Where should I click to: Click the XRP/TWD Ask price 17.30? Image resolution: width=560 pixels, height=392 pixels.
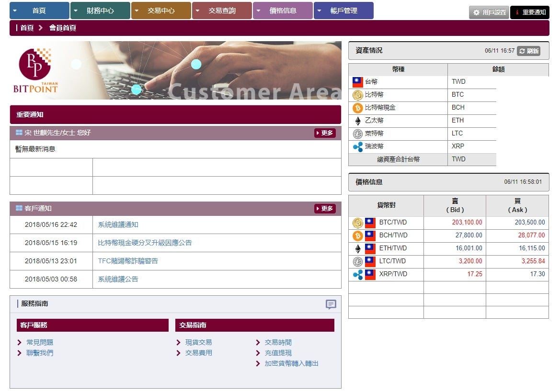point(537,274)
